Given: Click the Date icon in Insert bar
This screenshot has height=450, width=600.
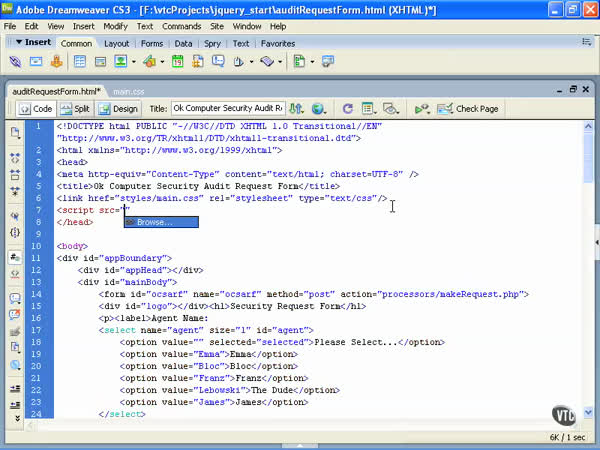Looking at the screenshot, I should click(x=176, y=62).
